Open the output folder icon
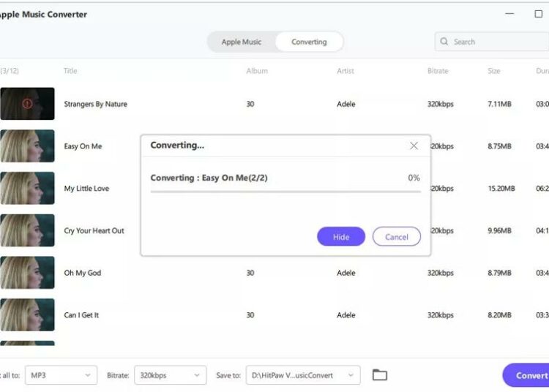The height and width of the screenshot is (392, 549). click(379, 375)
